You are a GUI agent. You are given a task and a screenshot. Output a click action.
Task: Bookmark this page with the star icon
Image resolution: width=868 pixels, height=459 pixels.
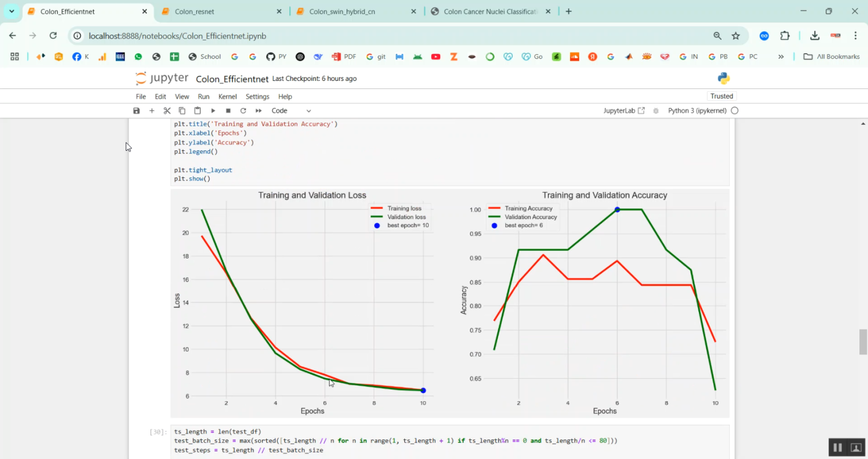click(x=735, y=36)
